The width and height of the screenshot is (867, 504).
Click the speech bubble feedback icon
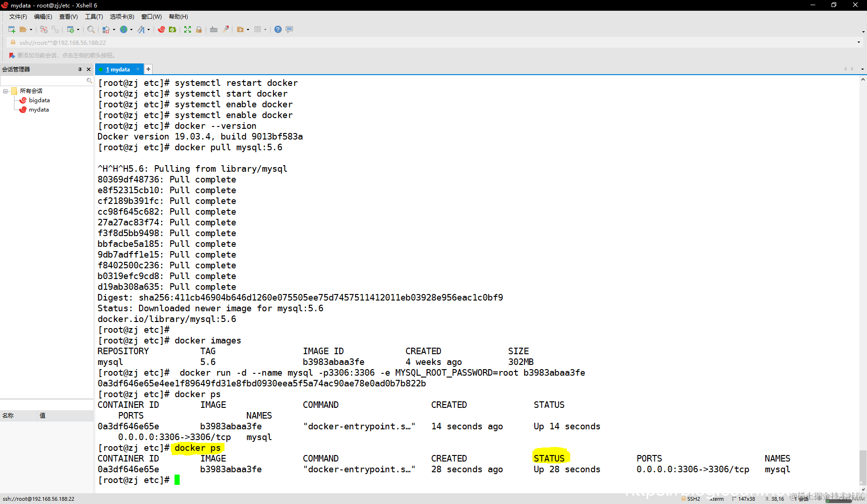pos(289,29)
